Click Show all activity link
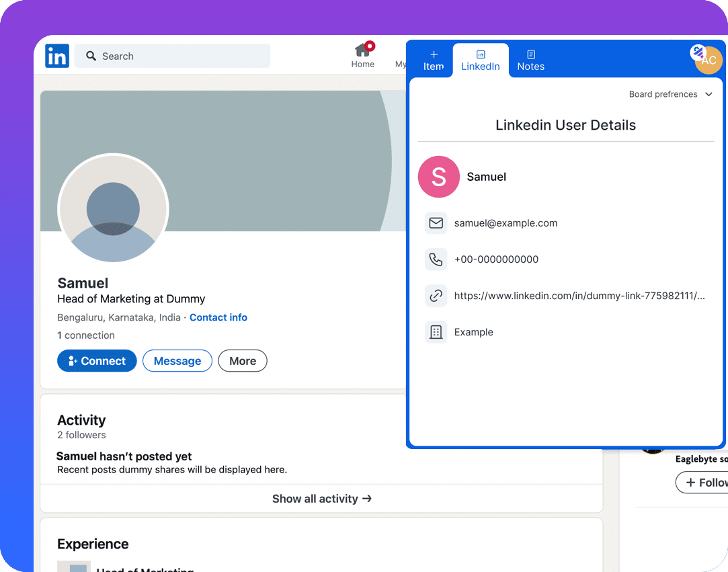The image size is (728, 572). point(322,499)
